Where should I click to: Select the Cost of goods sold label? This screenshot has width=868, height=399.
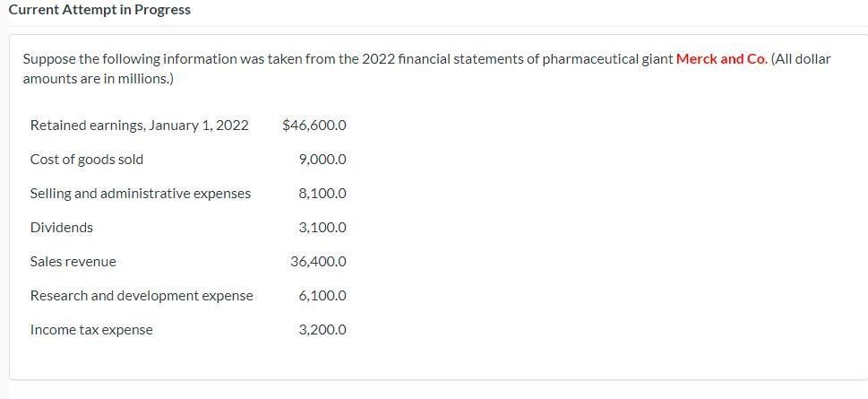(87, 160)
